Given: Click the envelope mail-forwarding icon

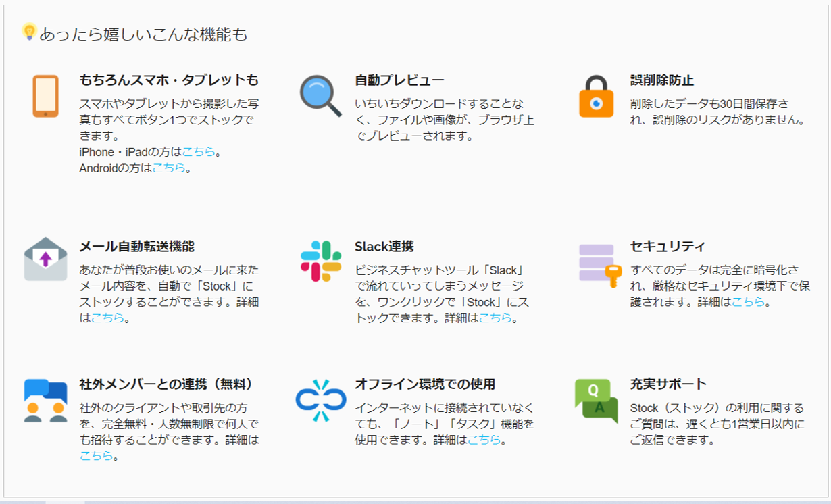Looking at the screenshot, I should (x=45, y=259).
